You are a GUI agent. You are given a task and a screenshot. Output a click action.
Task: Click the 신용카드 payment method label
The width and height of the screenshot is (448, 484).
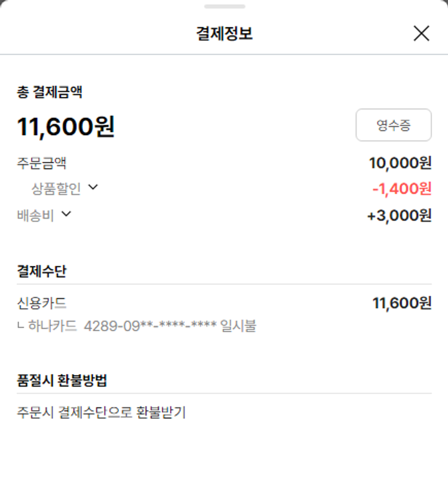(x=42, y=303)
